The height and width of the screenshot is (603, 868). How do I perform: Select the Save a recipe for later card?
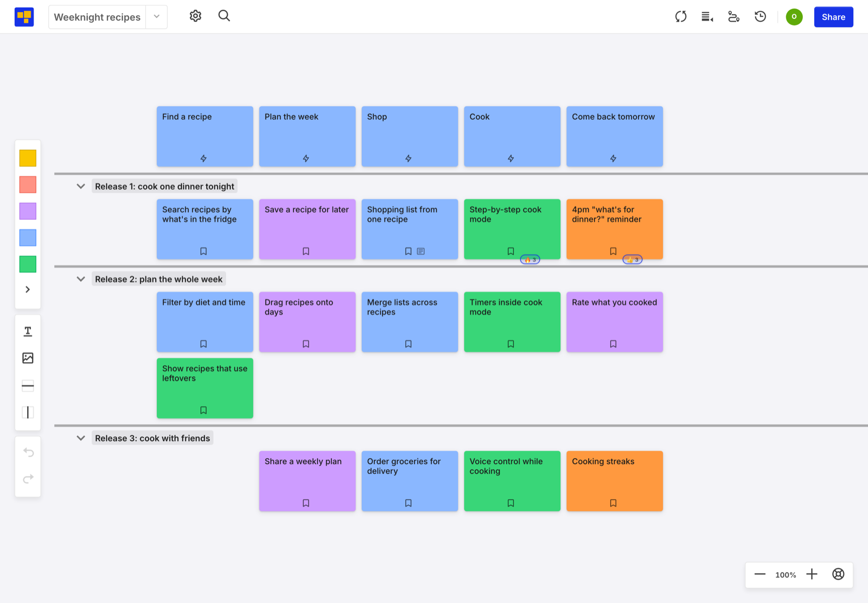(x=307, y=229)
